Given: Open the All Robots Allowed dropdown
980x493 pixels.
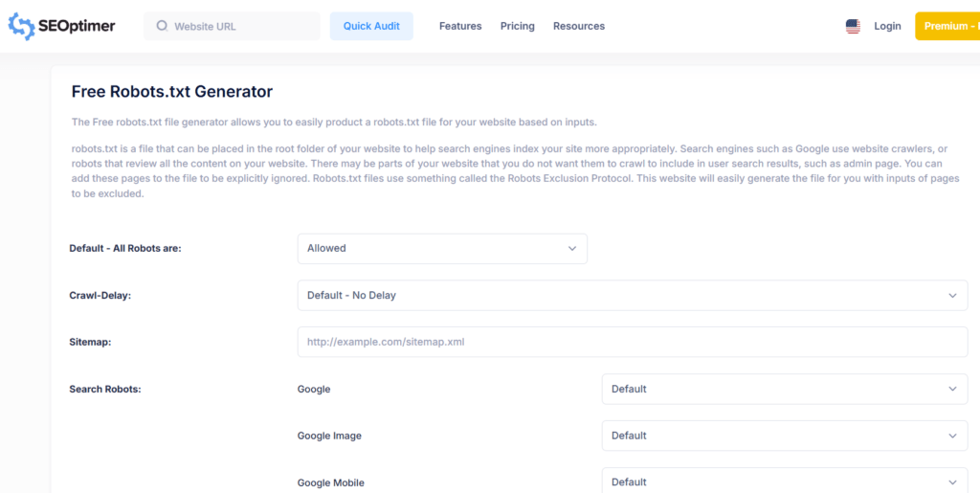Looking at the screenshot, I should point(441,249).
